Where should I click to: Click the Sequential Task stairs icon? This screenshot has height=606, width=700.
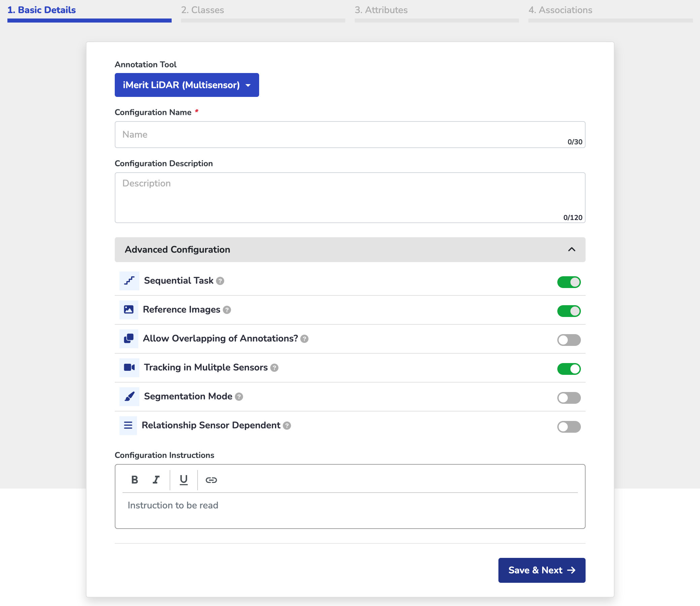coord(129,281)
